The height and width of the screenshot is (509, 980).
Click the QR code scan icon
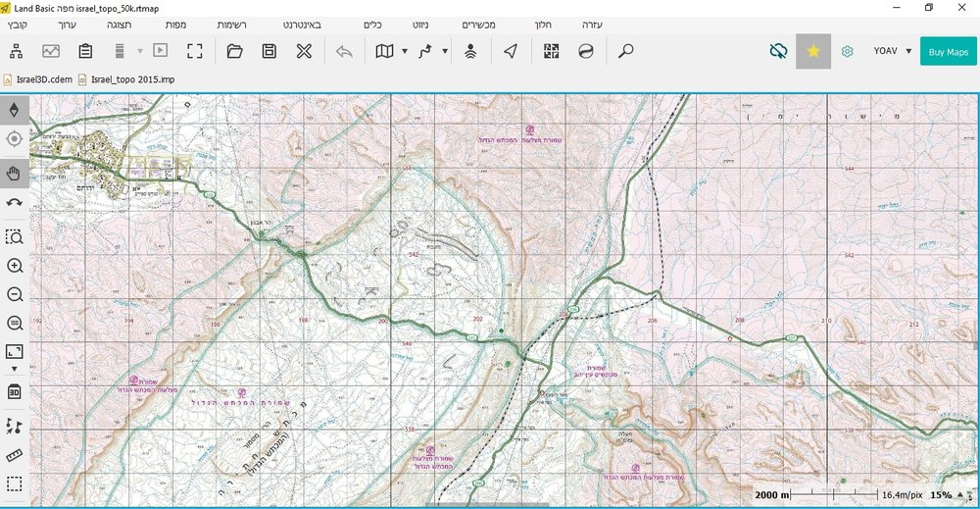(551, 51)
